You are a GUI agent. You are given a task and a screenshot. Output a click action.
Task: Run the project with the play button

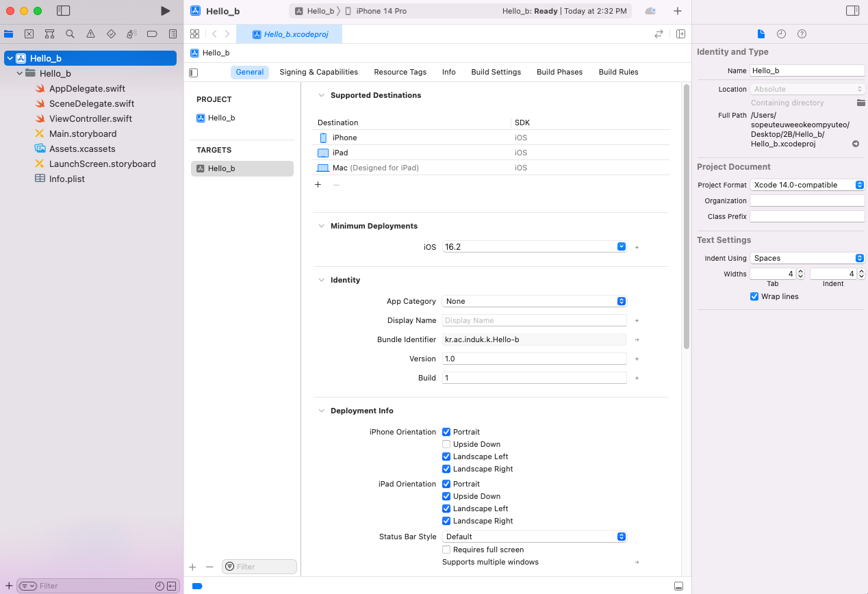point(165,11)
